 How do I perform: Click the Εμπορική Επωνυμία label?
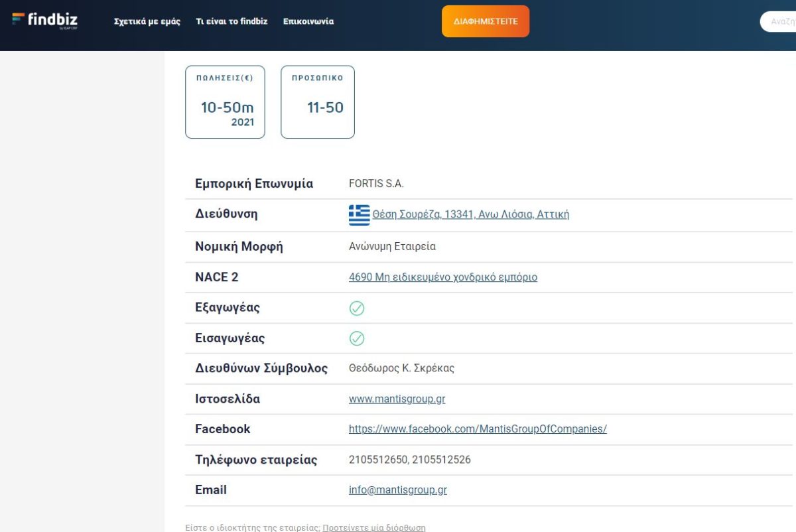254,184
